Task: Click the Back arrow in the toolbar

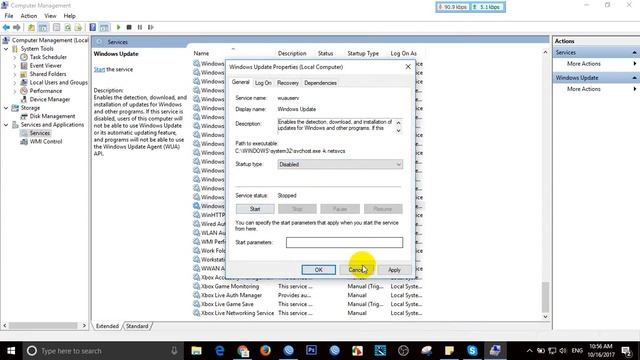Action: point(6,27)
